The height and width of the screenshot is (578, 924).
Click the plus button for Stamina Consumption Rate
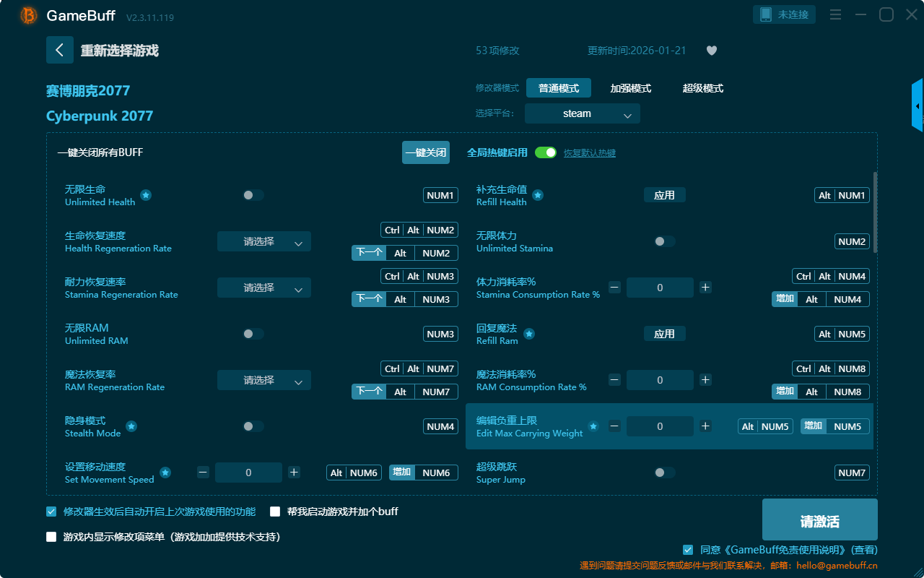[705, 288]
